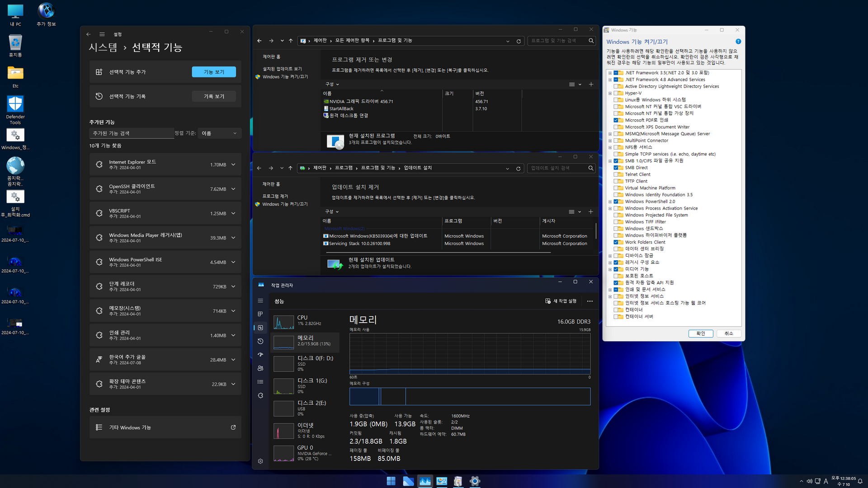Select the CPU performance item
The height and width of the screenshot is (488, 868).
pyautogui.click(x=305, y=320)
